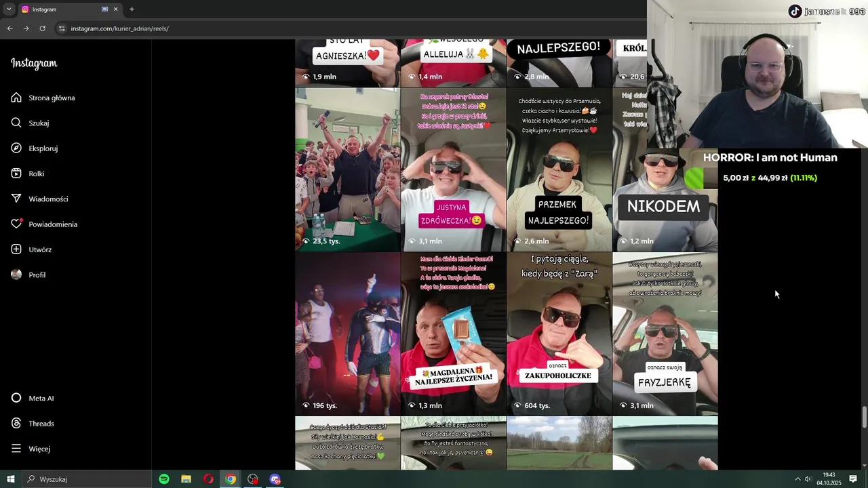The height and width of the screenshot is (488, 868).
Task: Click the Windows Start button
Action: point(11,479)
